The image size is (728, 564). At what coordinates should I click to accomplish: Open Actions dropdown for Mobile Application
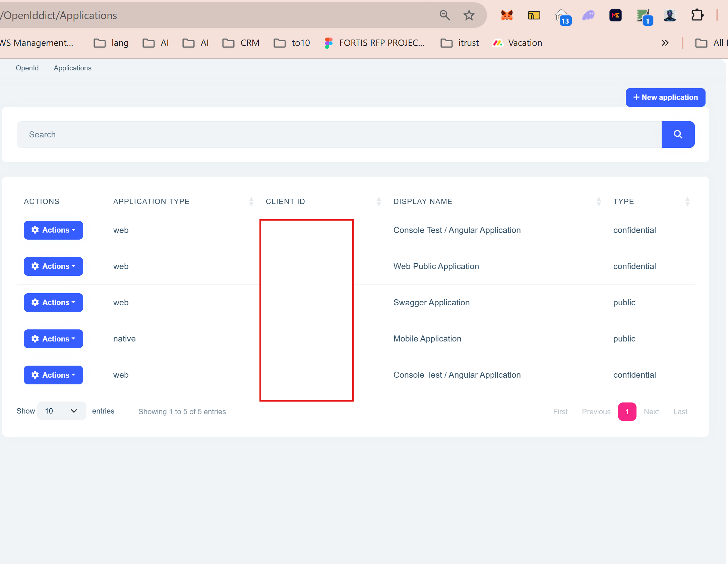[x=53, y=339]
